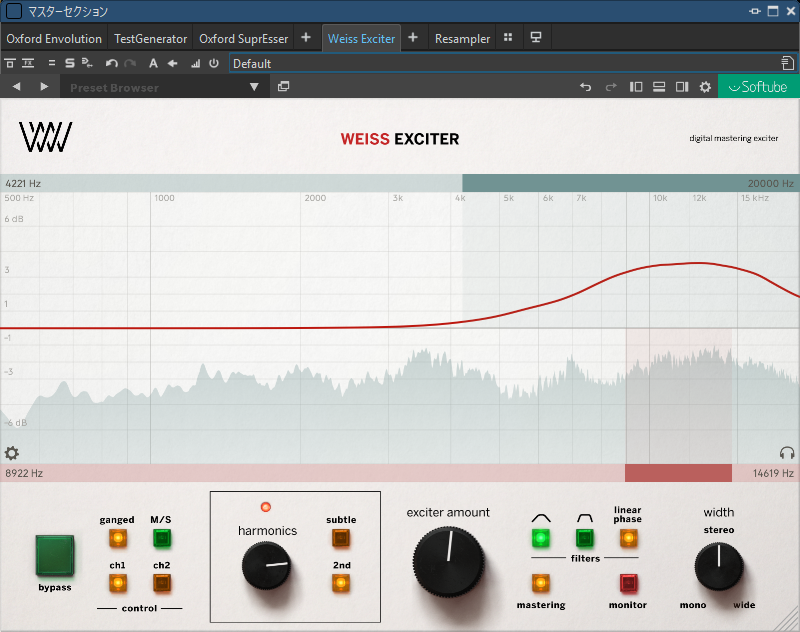Click the exciter amount knob
The width and height of the screenshot is (800, 632).
click(x=449, y=556)
